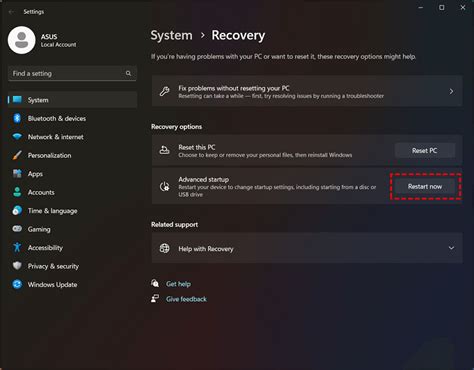Click the ASUS user profile avatar

click(22, 40)
